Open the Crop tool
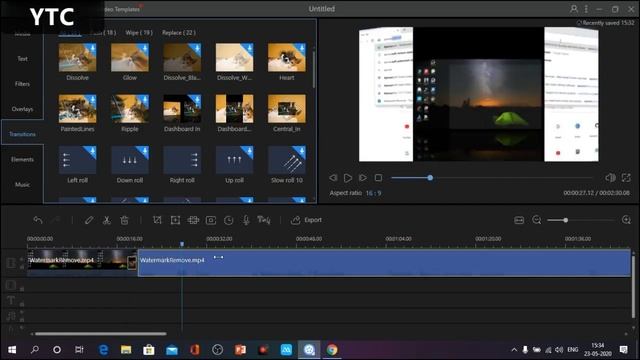Screen dimensions: 640x360 157,220
